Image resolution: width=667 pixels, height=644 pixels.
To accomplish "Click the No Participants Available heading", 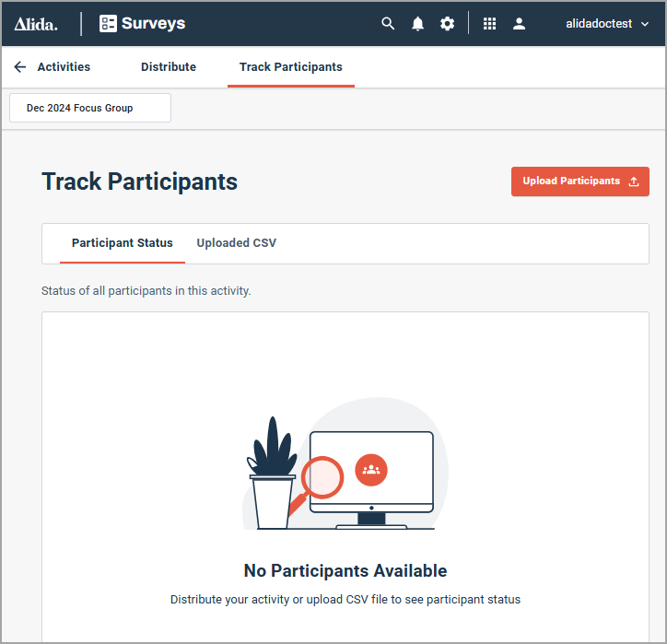I will pos(345,570).
